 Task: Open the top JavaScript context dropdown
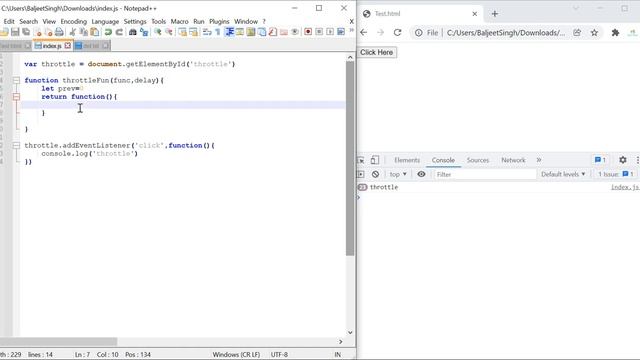pyautogui.click(x=398, y=174)
